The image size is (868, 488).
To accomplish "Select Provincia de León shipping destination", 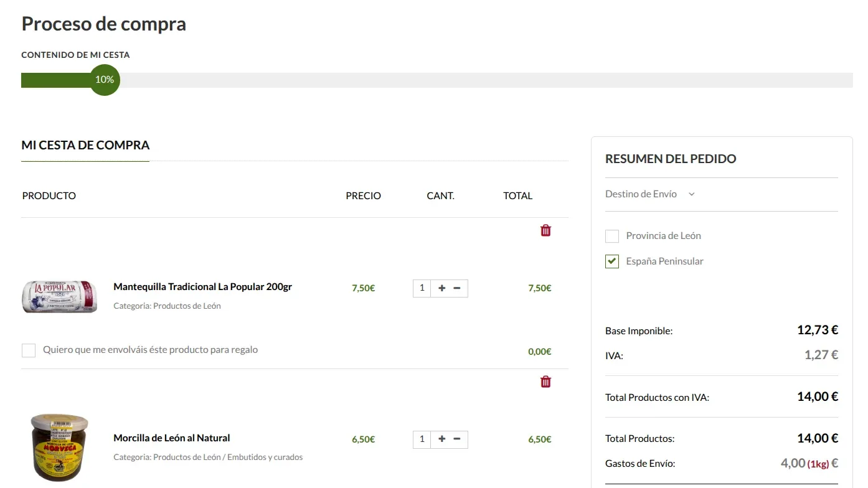I will point(612,236).
